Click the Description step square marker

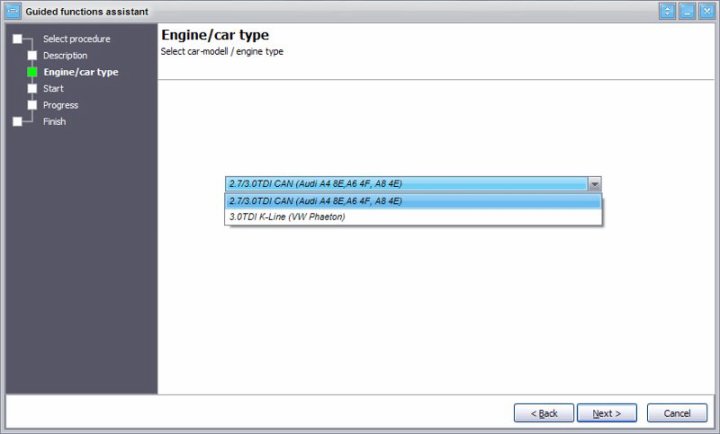[x=32, y=56]
